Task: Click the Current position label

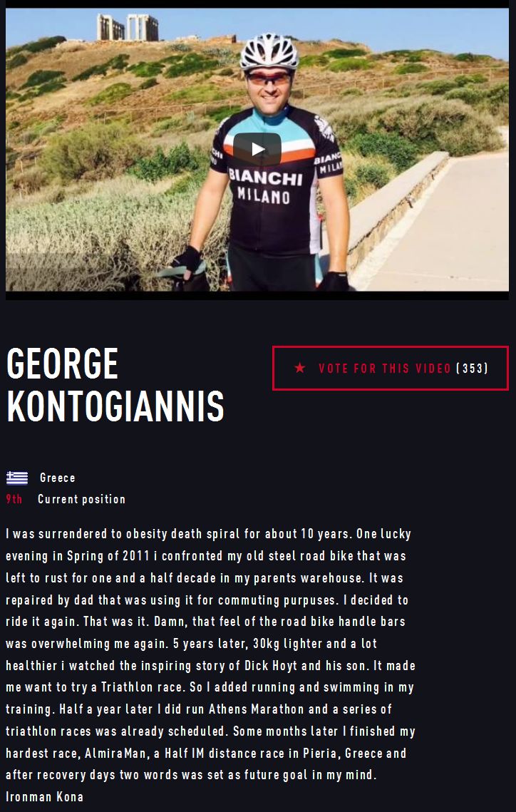Action: 82,499
